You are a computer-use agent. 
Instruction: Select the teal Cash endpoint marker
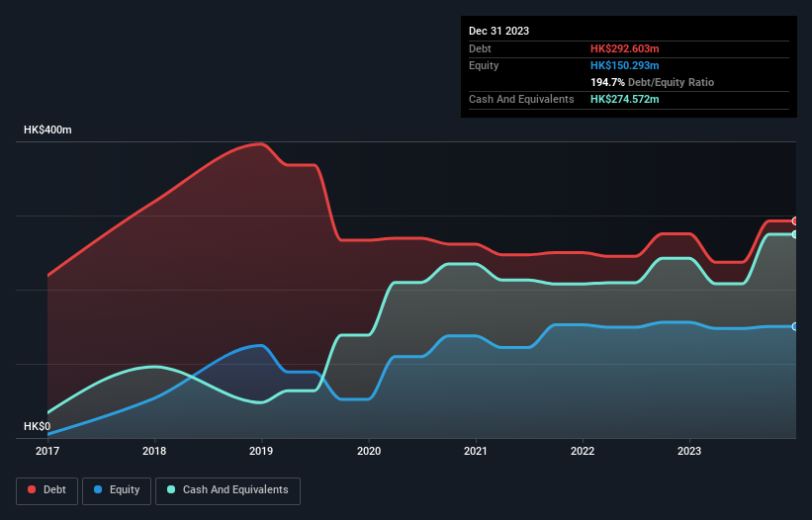795,234
